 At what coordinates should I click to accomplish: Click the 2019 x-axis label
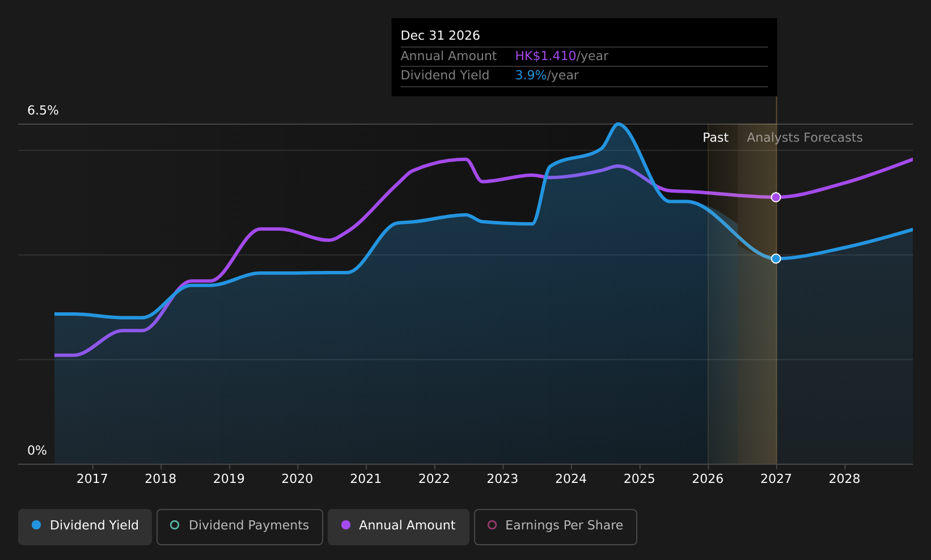229,479
